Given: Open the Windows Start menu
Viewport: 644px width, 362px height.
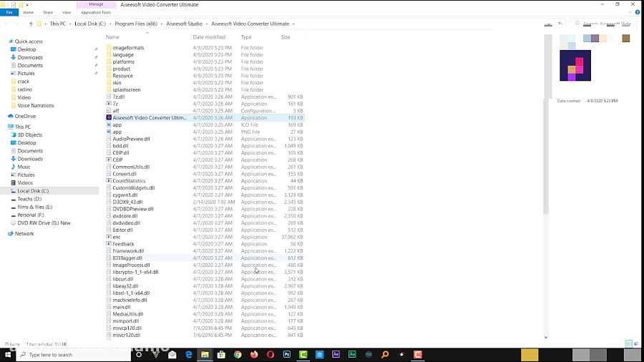Looking at the screenshot, I should [x=7, y=355].
